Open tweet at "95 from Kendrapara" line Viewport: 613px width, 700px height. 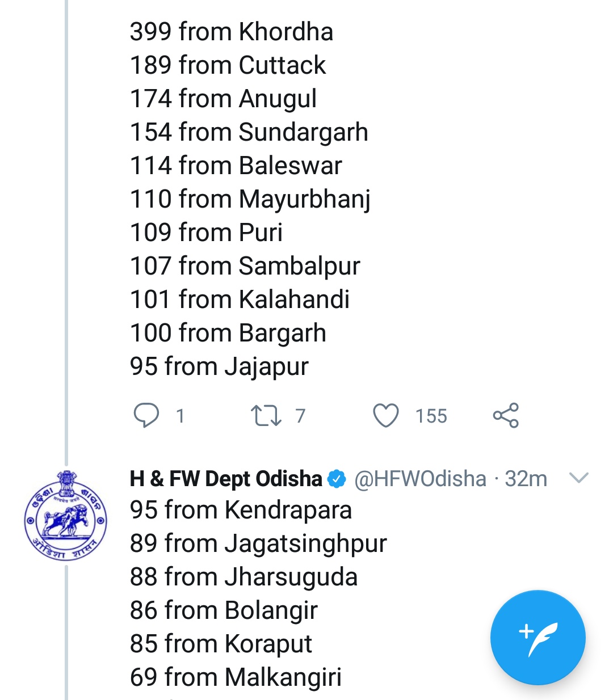pos(241,510)
